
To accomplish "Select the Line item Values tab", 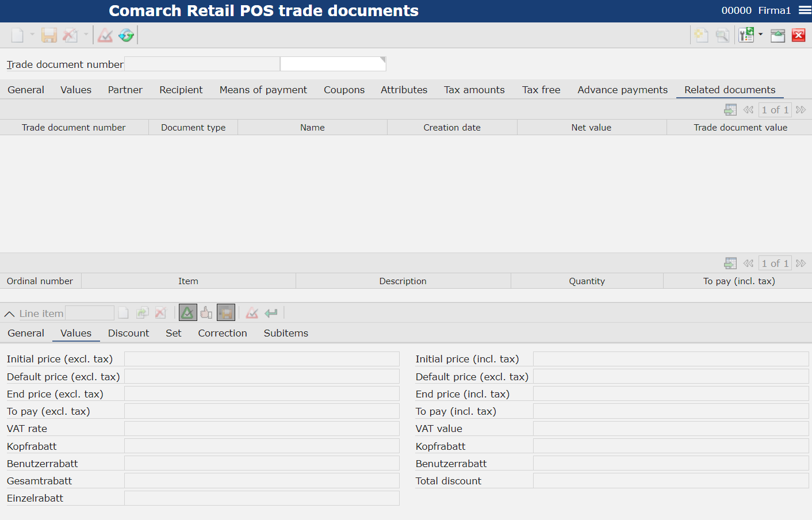I will (76, 333).
